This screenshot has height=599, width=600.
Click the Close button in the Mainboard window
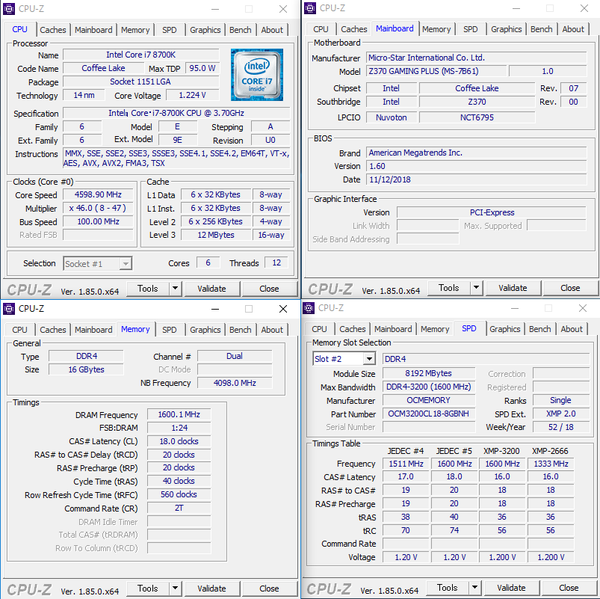[x=570, y=288]
